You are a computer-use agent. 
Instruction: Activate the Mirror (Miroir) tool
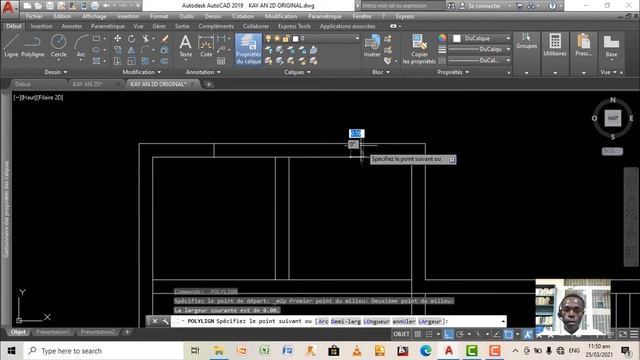pos(131,50)
